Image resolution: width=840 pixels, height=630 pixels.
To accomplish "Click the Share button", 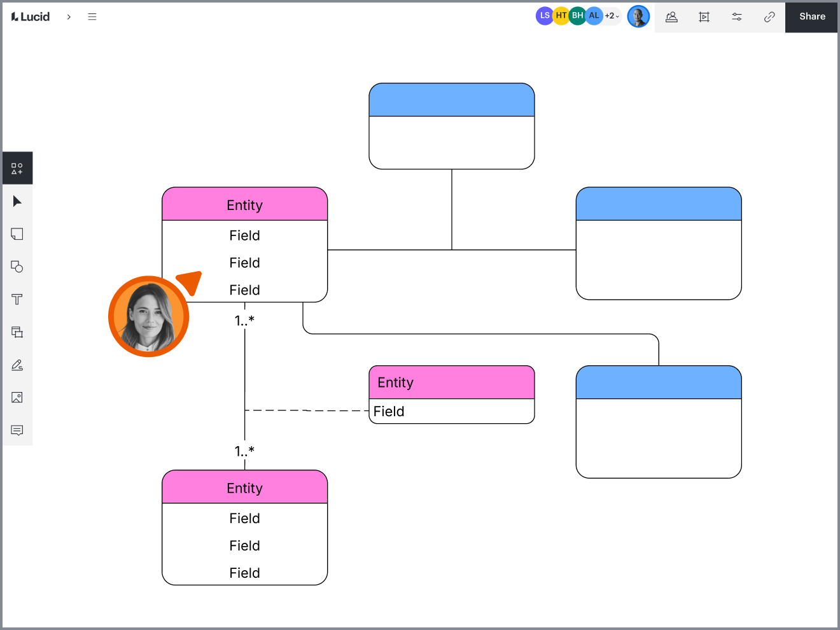I will (812, 17).
